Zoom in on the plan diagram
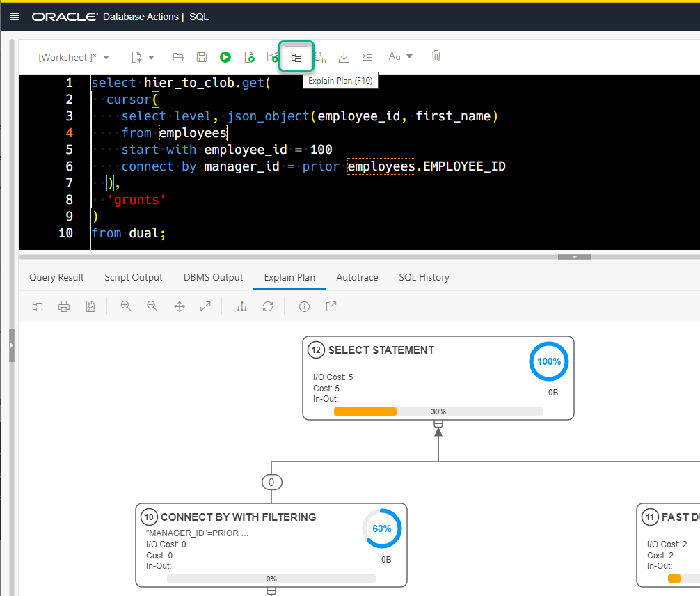This screenshot has height=596, width=700. click(x=126, y=306)
